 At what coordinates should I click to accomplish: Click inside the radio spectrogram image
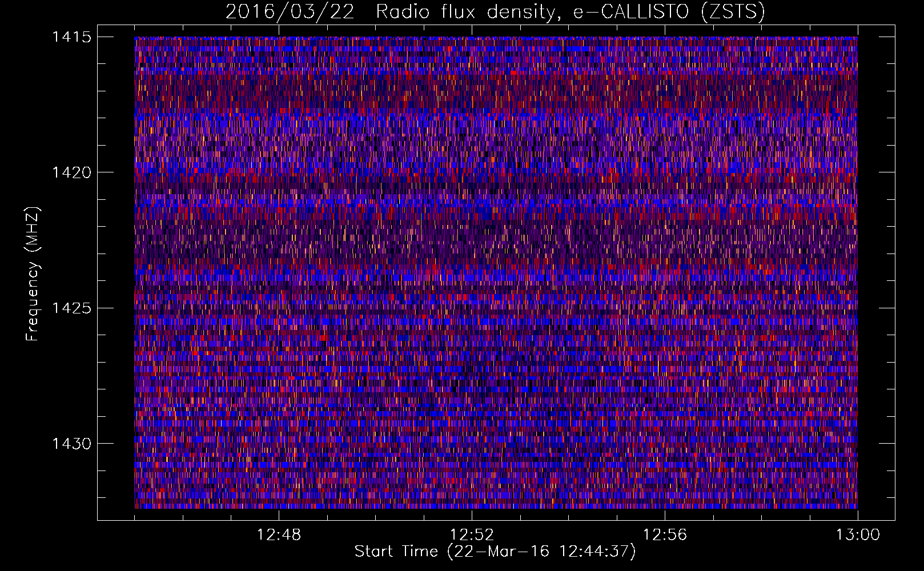496,272
